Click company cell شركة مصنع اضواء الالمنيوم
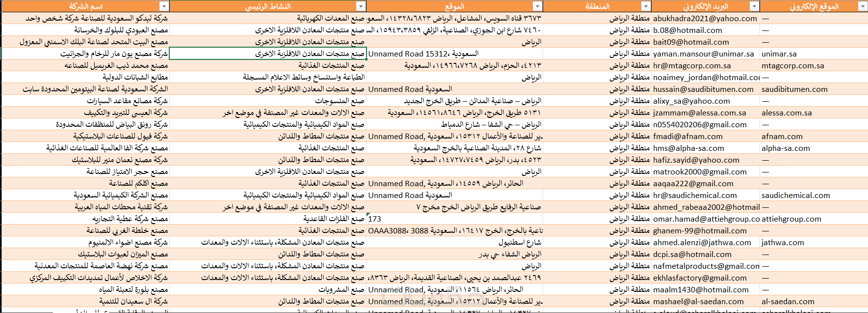 tap(85, 242)
